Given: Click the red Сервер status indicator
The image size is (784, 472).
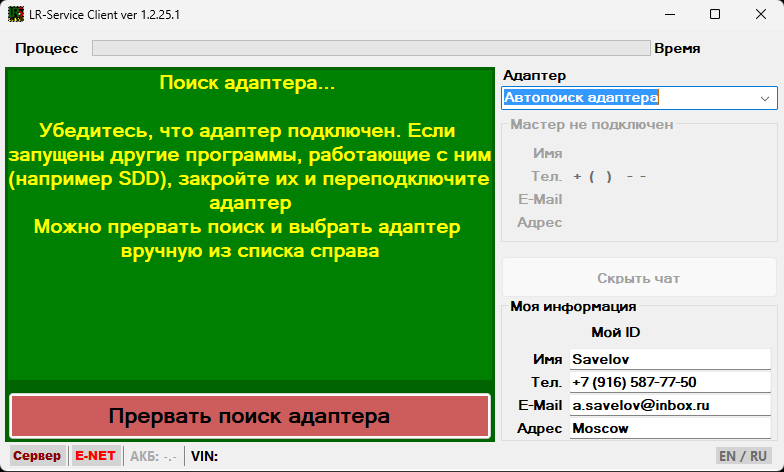Looking at the screenshot, I should click(x=36, y=456).
